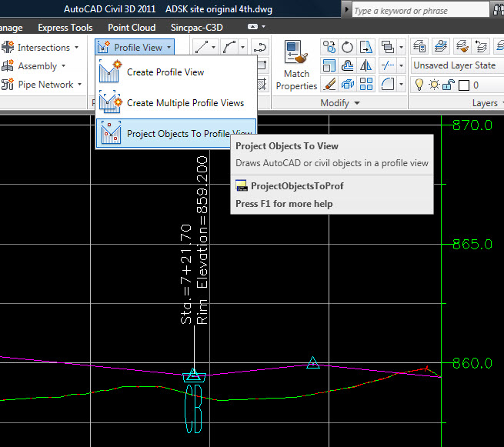
Task: Click the Draw Order overlapping-squares icon
Action: (x=388, y=47)
